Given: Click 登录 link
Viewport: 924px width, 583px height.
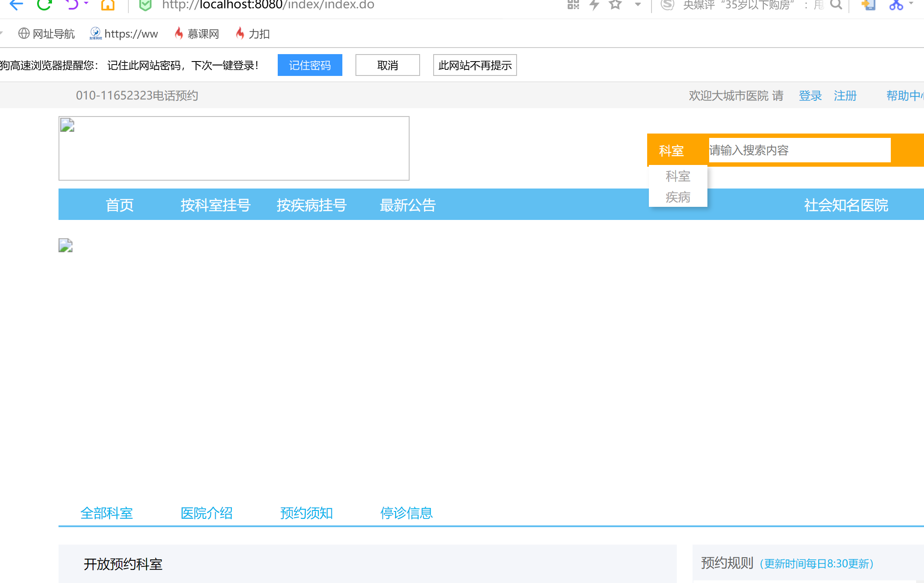Looking at the screenshot, I should 810,96.
